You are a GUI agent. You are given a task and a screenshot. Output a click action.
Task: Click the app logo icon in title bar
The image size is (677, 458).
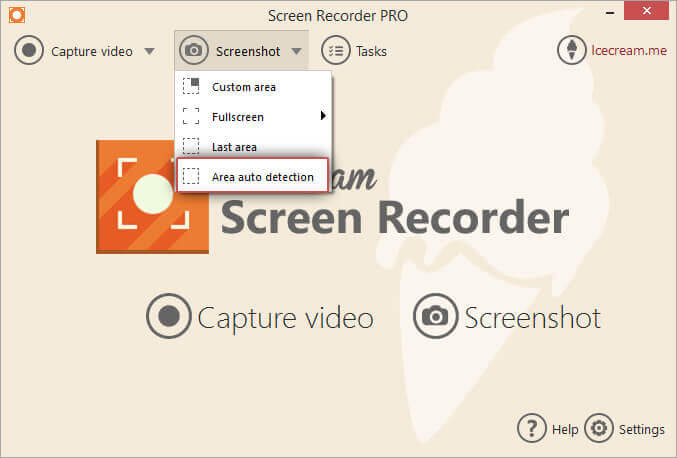17,15
